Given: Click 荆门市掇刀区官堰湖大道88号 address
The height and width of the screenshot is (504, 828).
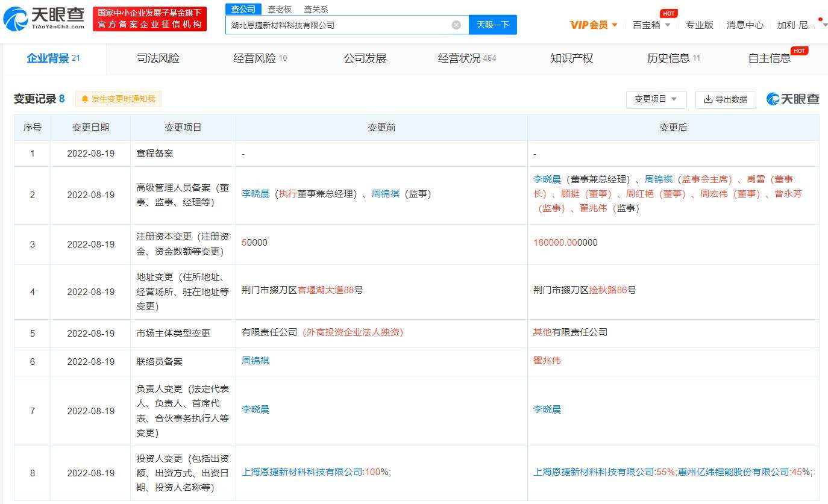Looking at the screenshot, I should coord(303,290).
